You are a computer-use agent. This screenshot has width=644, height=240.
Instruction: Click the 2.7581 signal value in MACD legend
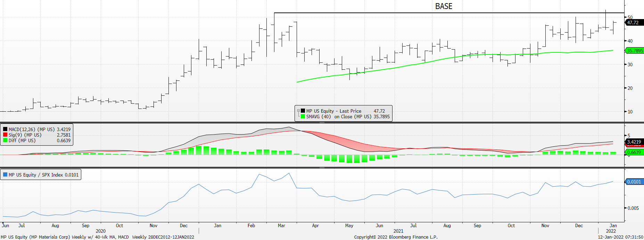(64, 135)
